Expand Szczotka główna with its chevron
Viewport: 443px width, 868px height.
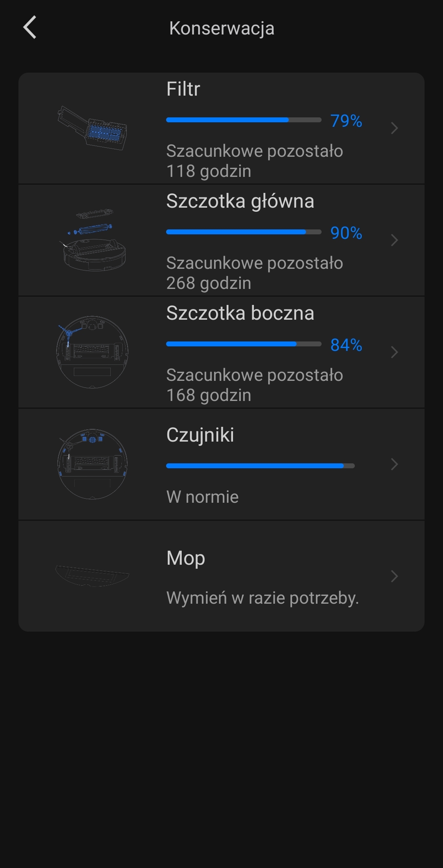(x=394, y=240)
